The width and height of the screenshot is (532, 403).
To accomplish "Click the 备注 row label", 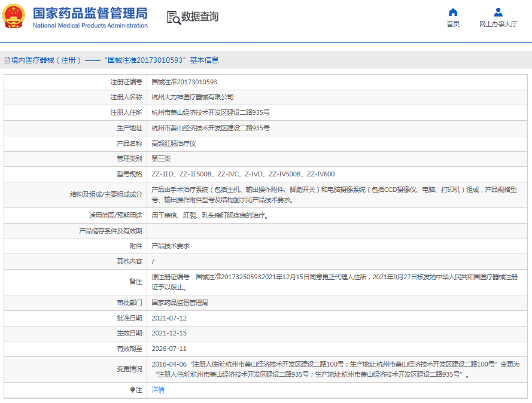I will 136,282.
